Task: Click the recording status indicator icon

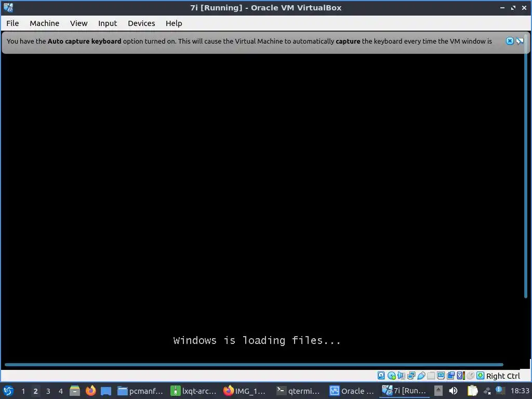Action: pos(450,376)
